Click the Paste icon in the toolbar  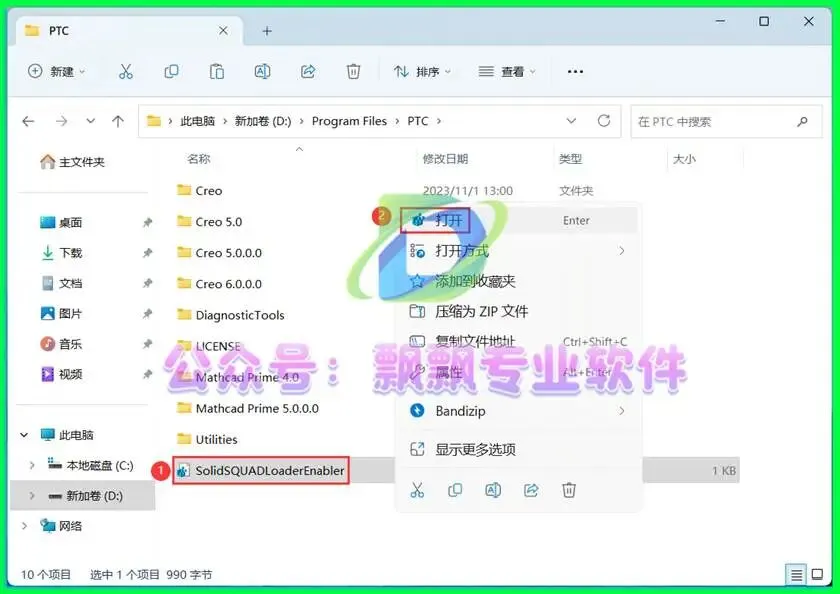coord(217,71)
